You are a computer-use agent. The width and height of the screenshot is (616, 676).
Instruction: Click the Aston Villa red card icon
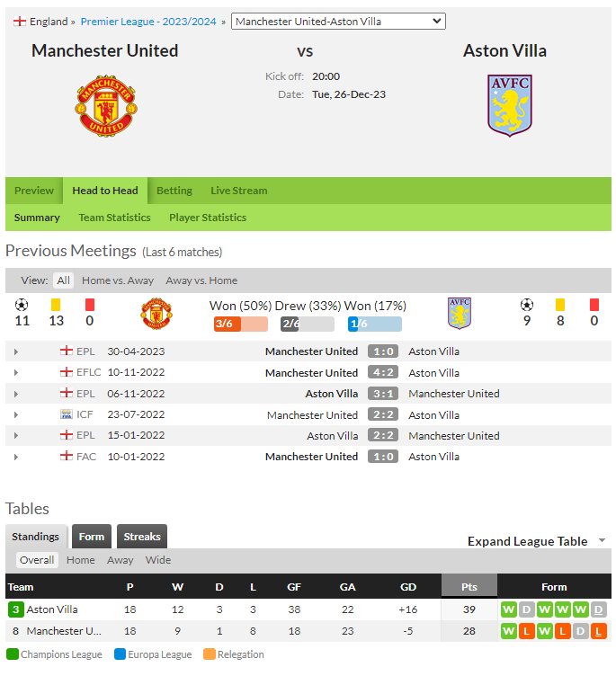(x=594, y=305)
